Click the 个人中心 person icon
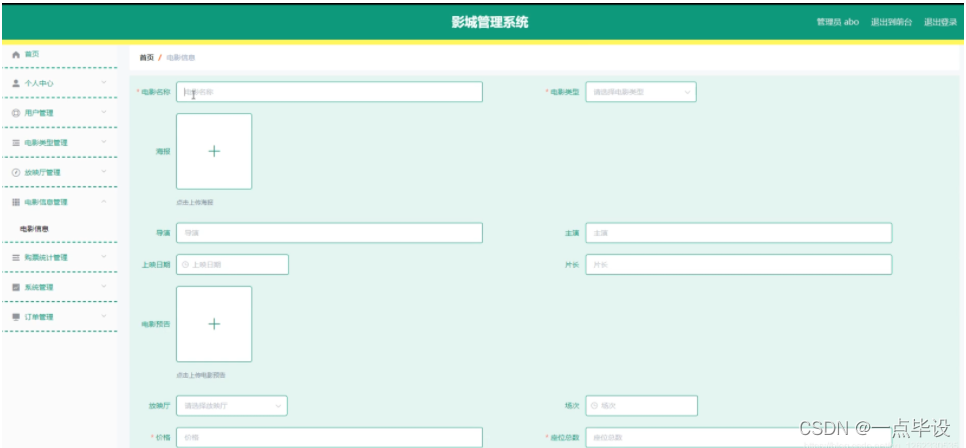This screenshot has height=448, width=966. (x=17, y=83)
